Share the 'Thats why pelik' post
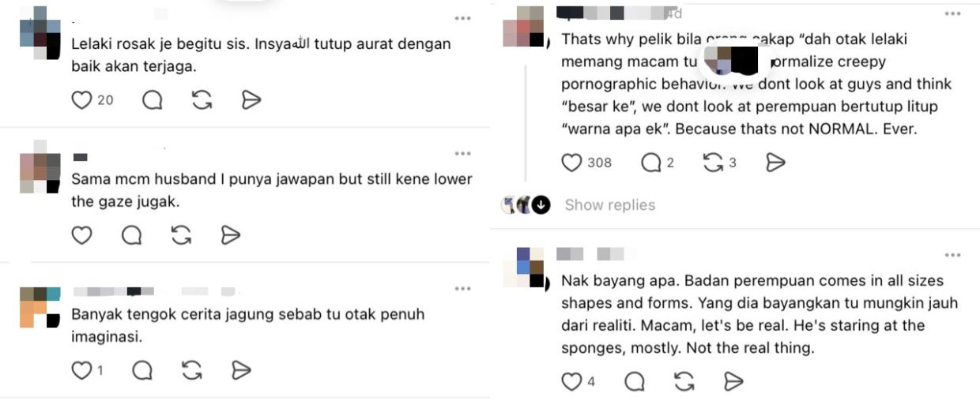The width and height of the screenshot is (980, 401). [775, 163]
